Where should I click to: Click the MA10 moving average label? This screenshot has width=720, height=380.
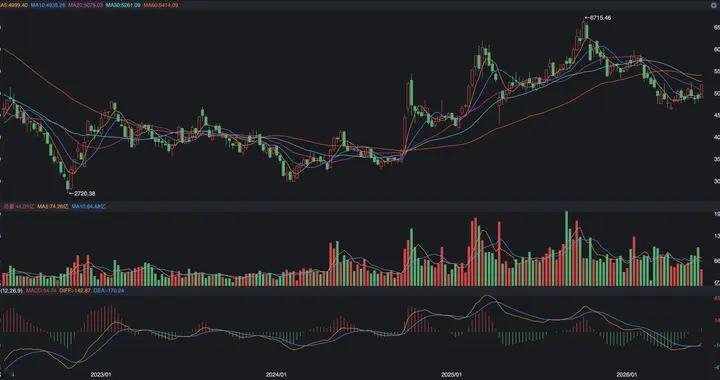point(48,5)
